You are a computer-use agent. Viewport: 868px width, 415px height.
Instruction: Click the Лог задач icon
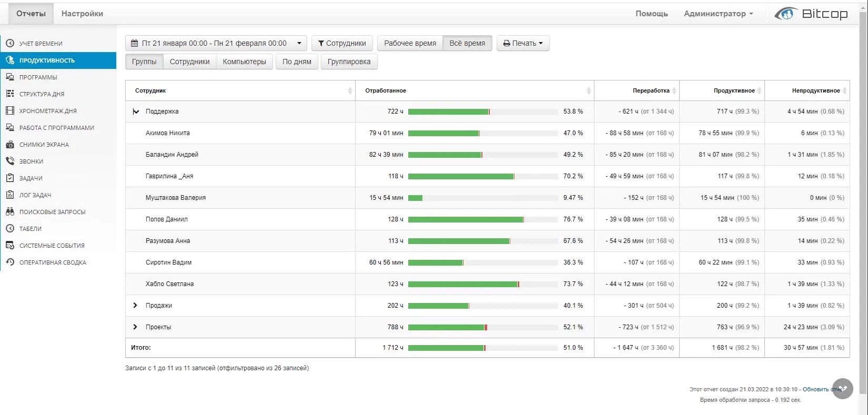coord(9,195)
